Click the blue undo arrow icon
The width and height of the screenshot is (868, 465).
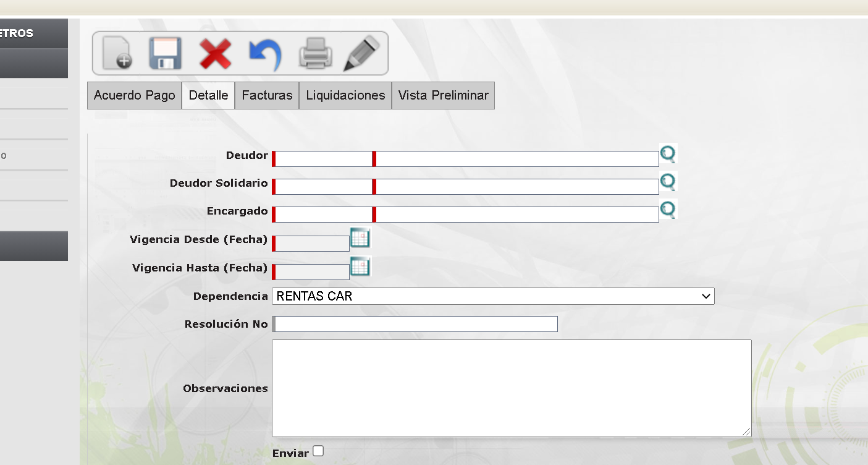265,54
